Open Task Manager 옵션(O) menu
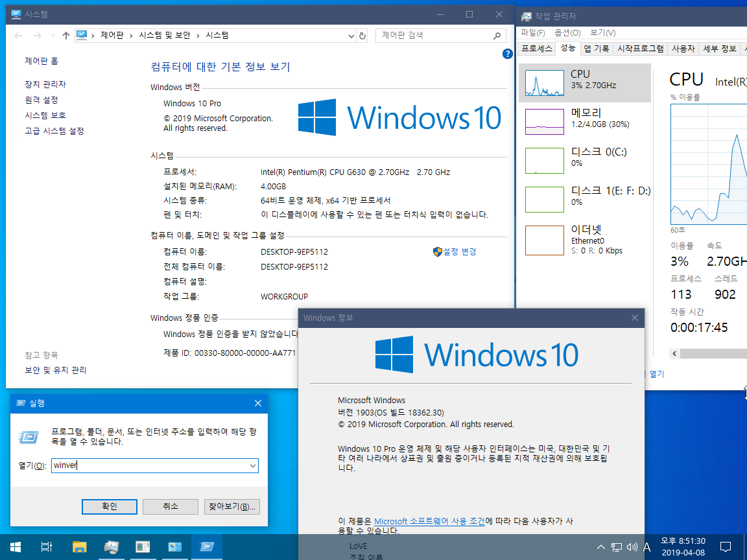Image resolution: width=747 pixels, height=560 pixels. (x=567, y=32)
